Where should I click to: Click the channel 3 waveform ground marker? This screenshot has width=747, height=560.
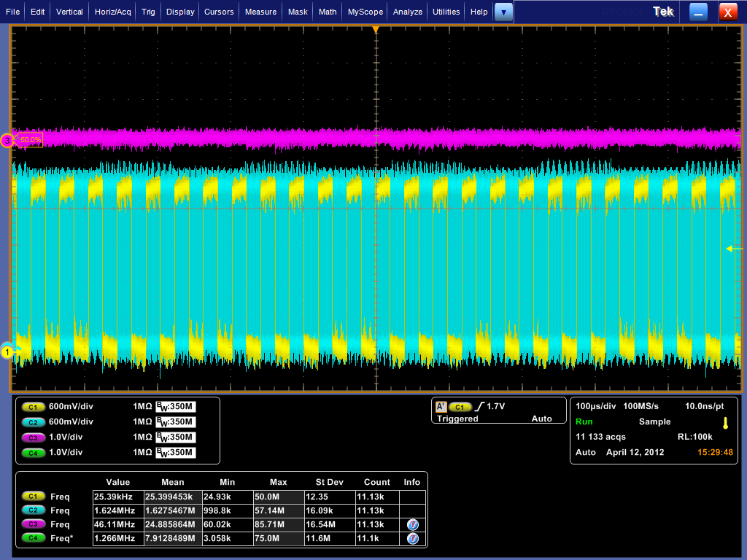tap(7, 141)
